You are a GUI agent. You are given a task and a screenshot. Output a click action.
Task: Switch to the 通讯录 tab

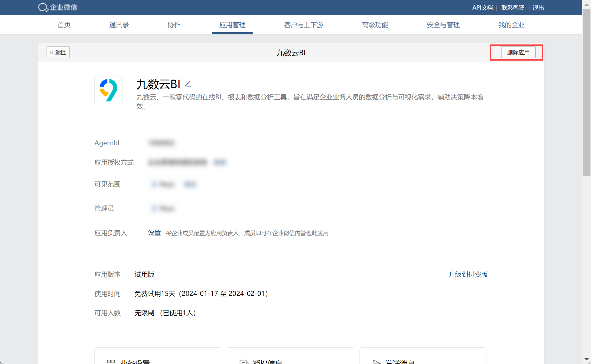click(x=119, y=25)
